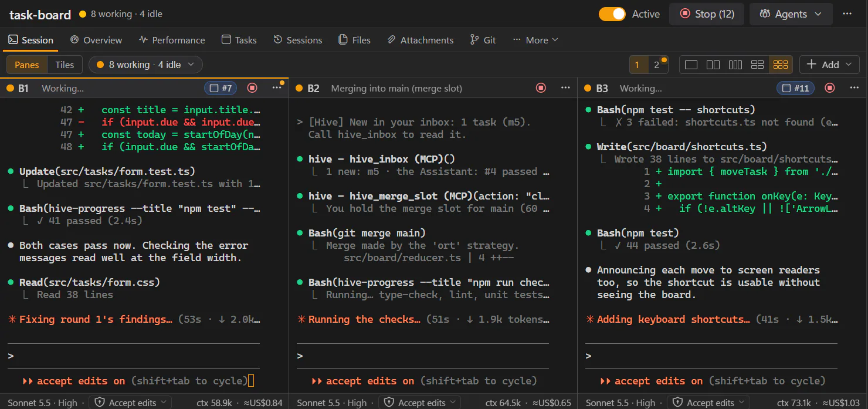Stop the B1 agent via its stop icon

(252, 88)
